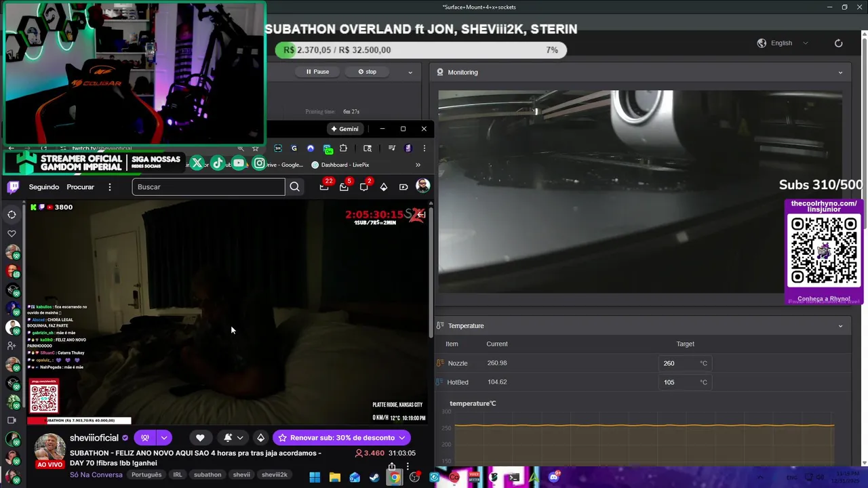
Task: Open Discord from the taskbar
Action: tap(554, 477)
